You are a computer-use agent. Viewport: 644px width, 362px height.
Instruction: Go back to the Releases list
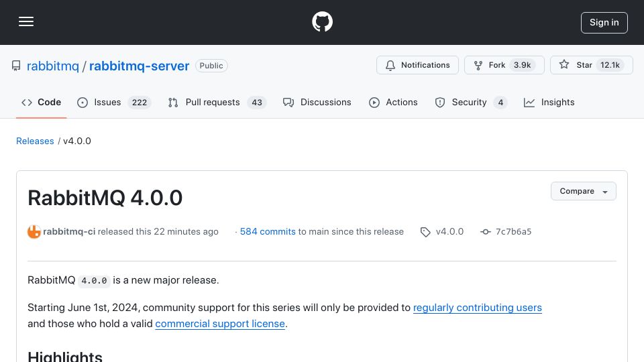click(x=35, y=141)
